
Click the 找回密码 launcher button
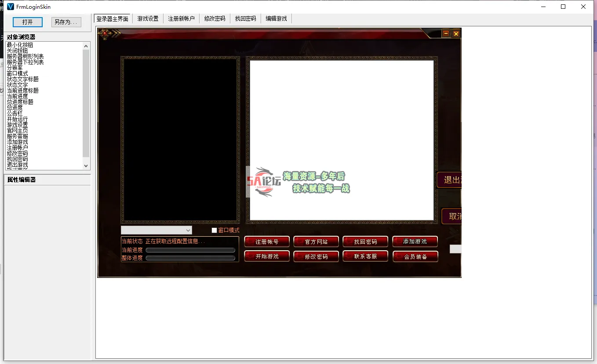pyautogui.click(x=365, y=241)
